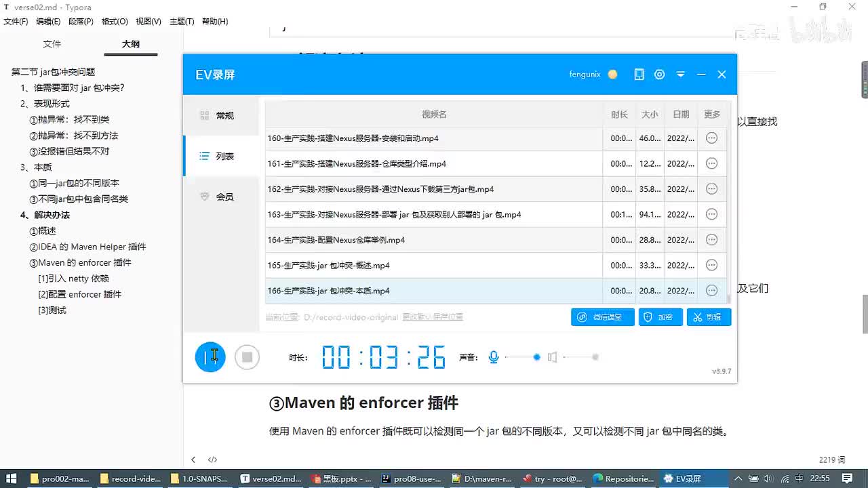Go to outline item [2]配置 enforcer 插件

(x=79, y=294)
